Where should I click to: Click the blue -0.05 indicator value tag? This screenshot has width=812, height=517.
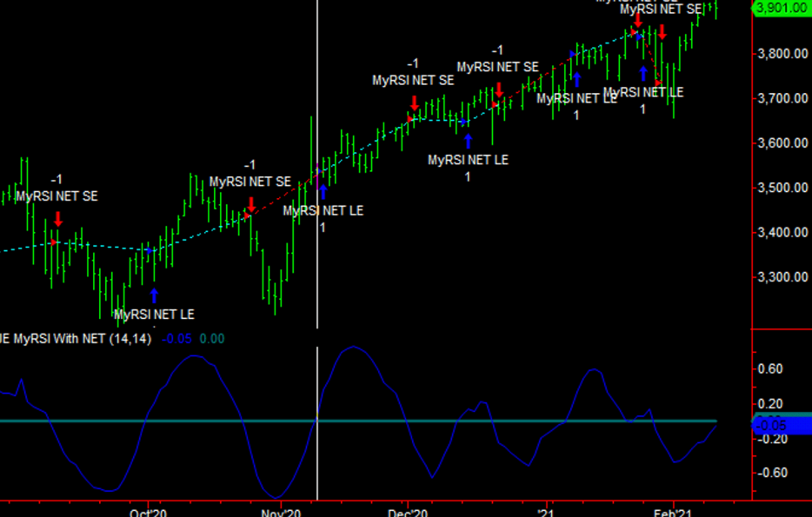pos(779,425)
